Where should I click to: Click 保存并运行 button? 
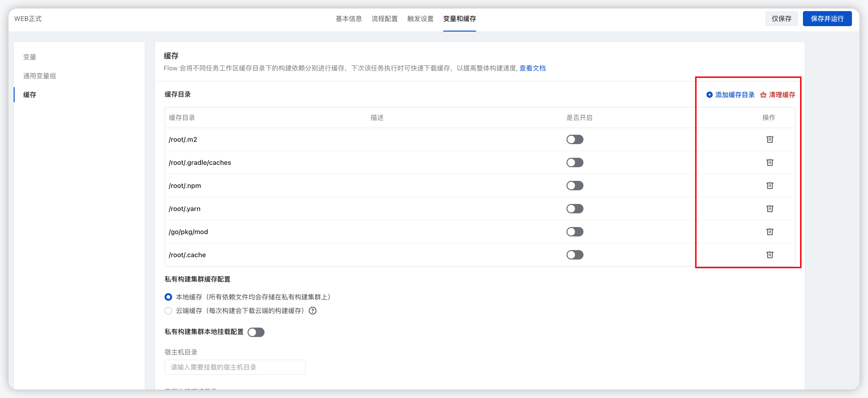[x=827, y=19]
